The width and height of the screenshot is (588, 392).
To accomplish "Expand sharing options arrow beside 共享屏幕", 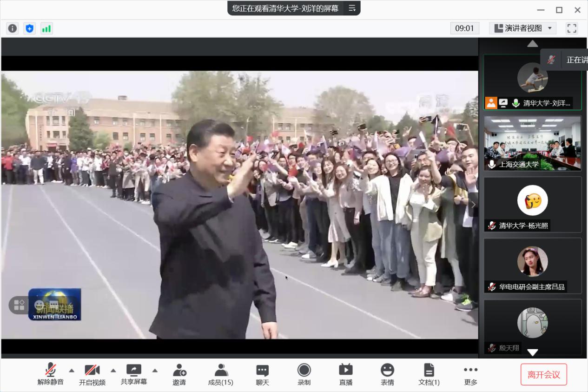I will click(x=155, y=371).
